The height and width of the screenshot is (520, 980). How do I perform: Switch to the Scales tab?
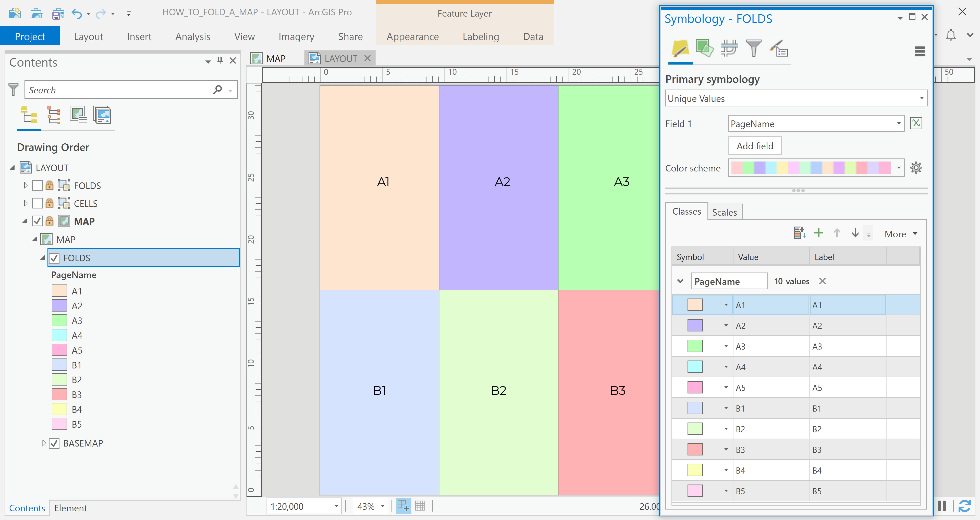coord(724,212)
